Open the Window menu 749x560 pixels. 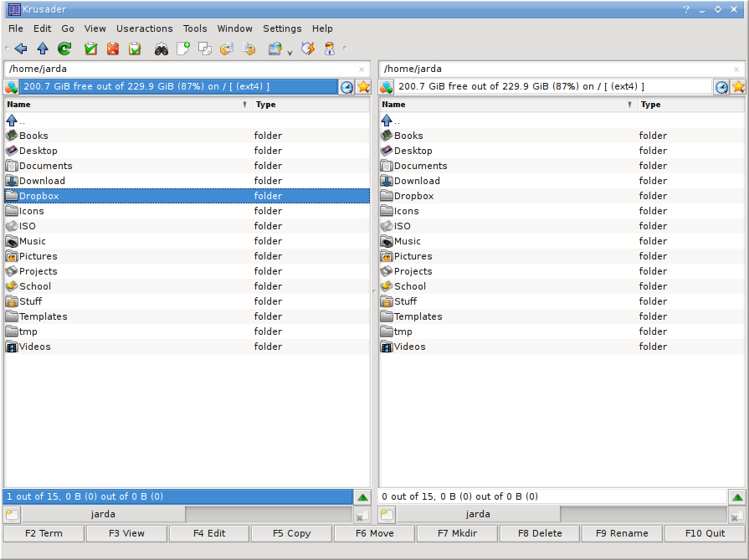pyautogui.click(x=234, y=28)
